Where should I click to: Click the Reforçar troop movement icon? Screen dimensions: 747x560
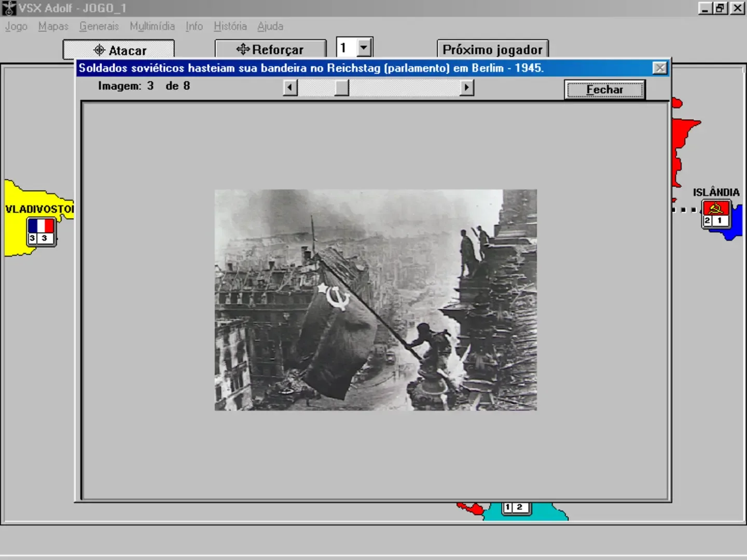point(243,49)
